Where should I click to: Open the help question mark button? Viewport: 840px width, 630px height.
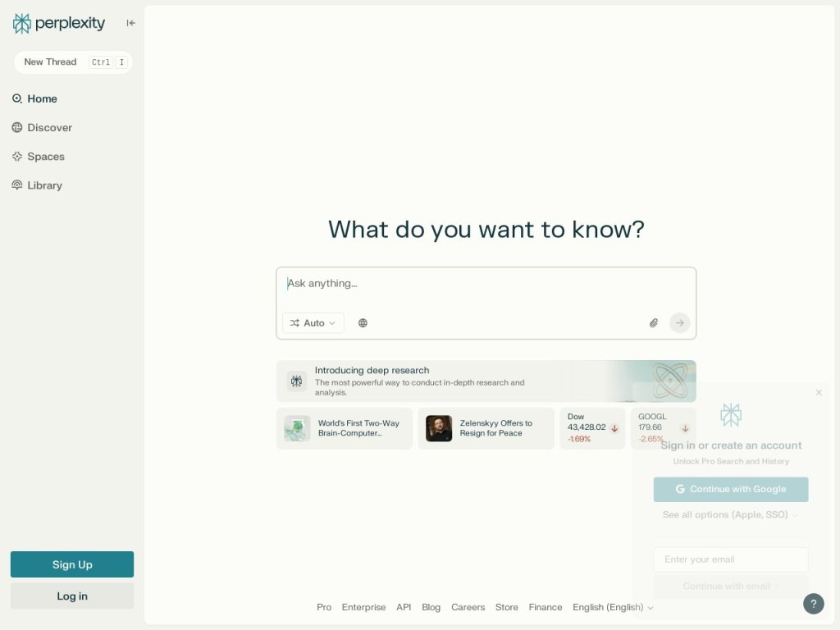point(814,604)
